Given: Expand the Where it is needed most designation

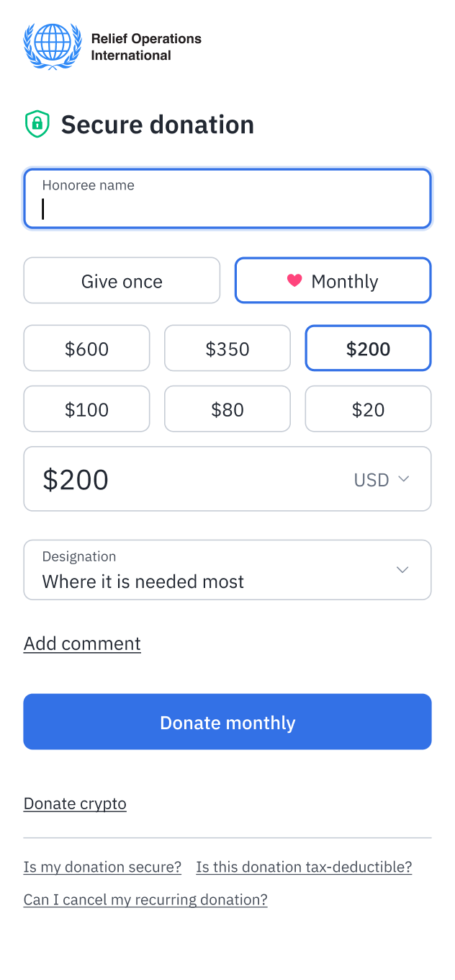Looking at the screenshot, I should point(227,569).
